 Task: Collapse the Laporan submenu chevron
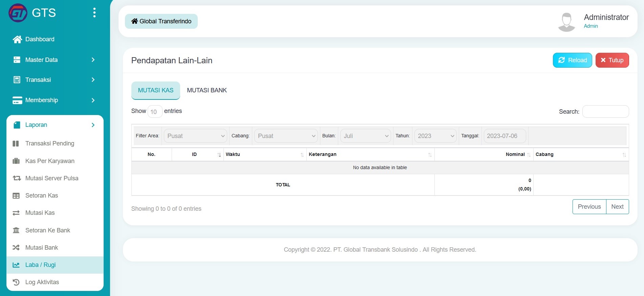(x=93, y=125)
